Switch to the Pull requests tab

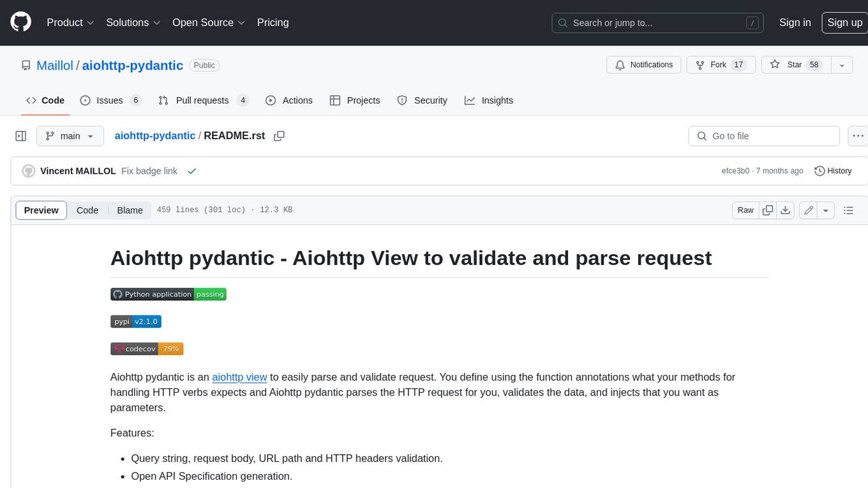203,100
